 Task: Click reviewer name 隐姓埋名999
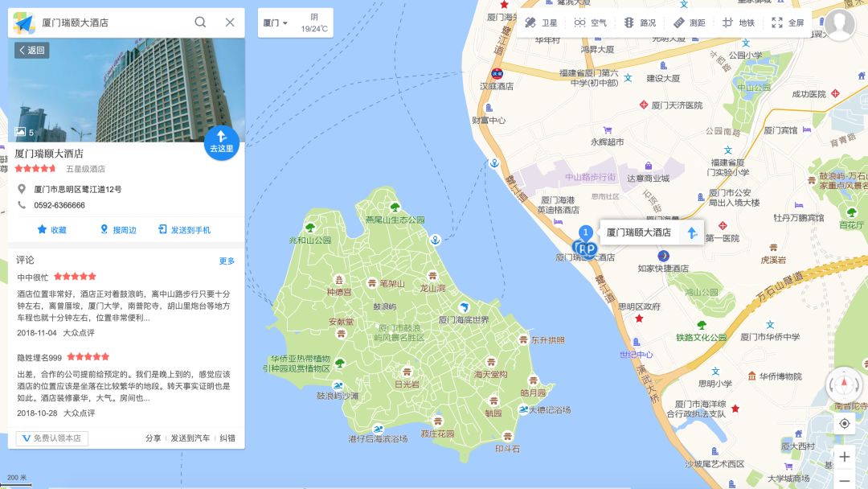[x=39, y=358]
